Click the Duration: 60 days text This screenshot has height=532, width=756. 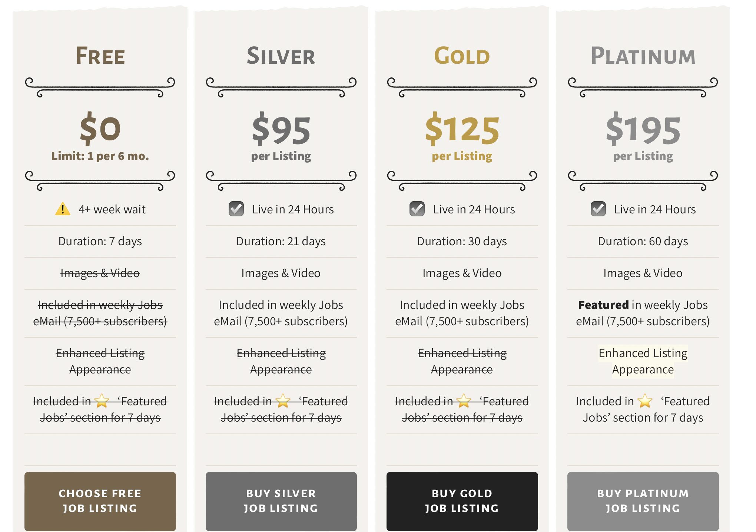[x=643, y=241]
